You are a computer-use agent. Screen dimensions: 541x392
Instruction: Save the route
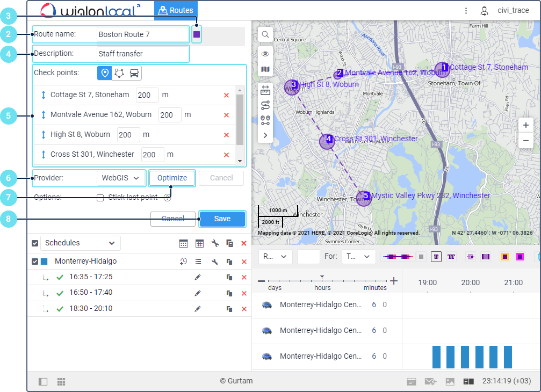222,219
